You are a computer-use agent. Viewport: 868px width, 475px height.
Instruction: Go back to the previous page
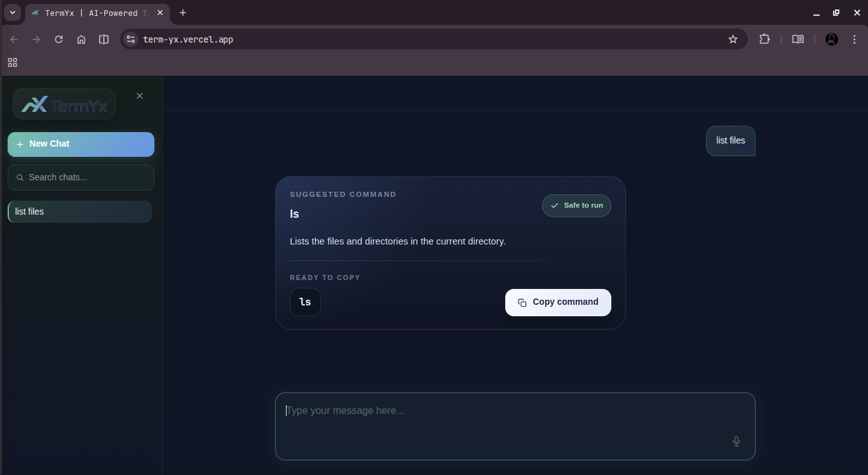pyautogui.click(x=14, y=39)
